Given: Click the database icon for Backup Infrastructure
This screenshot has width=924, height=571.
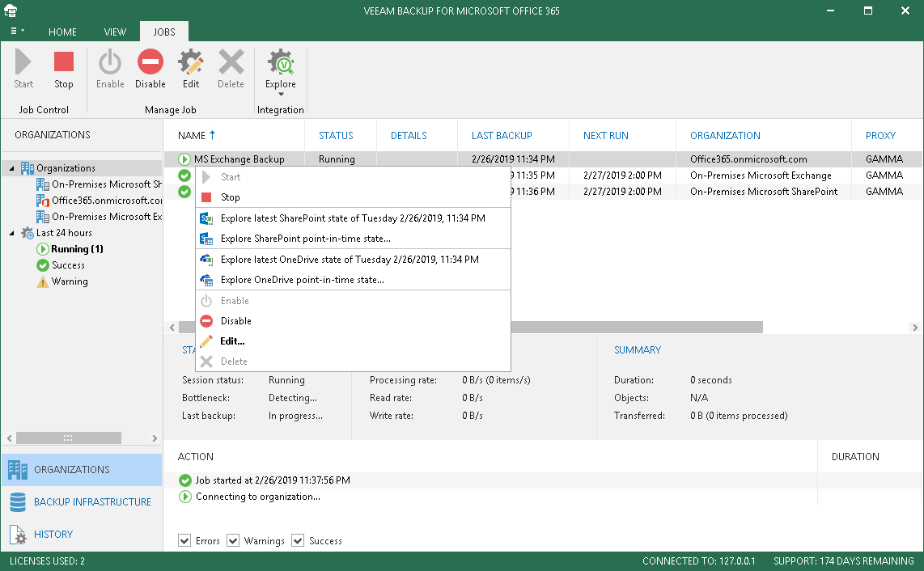Looking at the screenshot, I should [x=18, y=502].
